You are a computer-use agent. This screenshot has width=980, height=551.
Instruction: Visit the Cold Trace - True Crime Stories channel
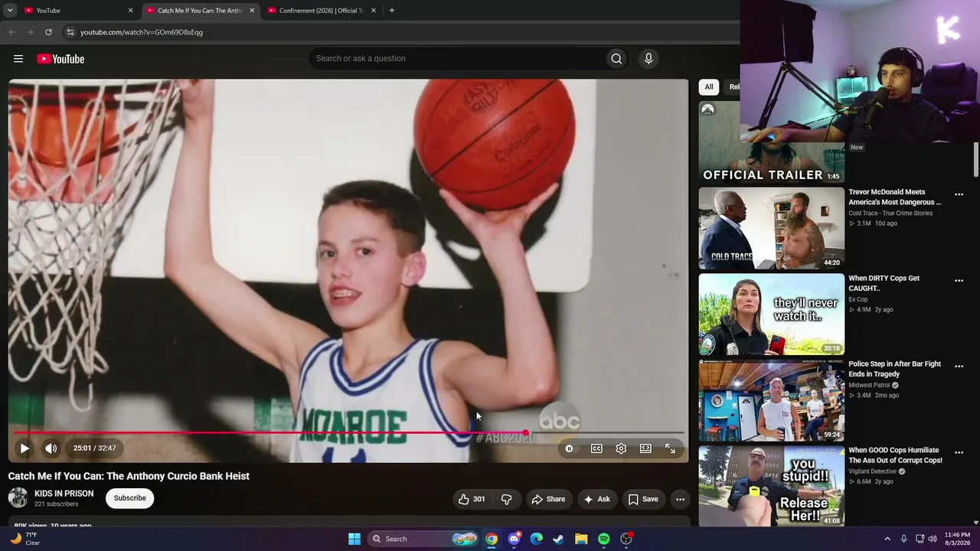tap(890, 214)
